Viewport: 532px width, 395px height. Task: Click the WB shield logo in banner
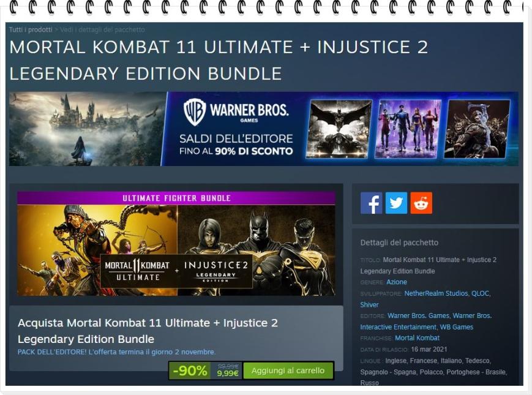coord(195,111)
